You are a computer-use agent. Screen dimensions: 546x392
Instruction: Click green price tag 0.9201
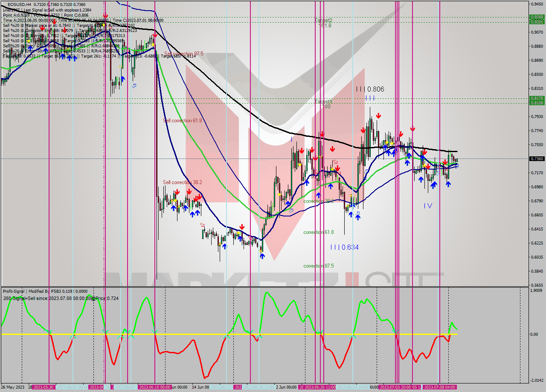[x=537, y=22]
